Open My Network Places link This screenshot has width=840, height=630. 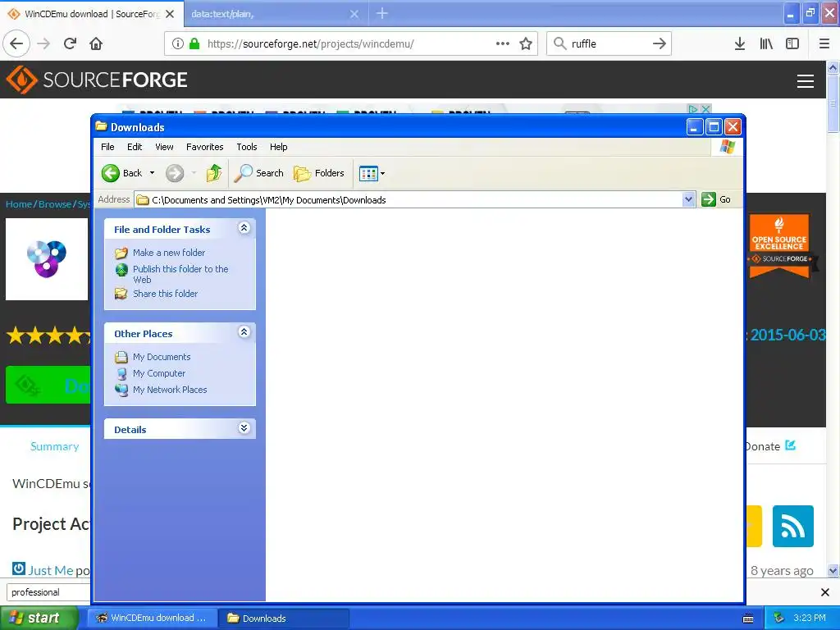coord(170,390)
